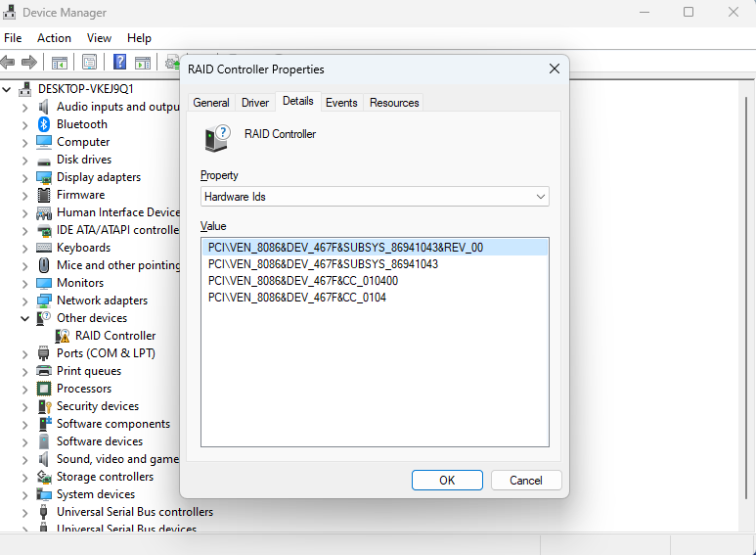The height and width of the screenshot is (555, 756).
Task: Collapse the Other devices node
Action: (x=25, y=318)
